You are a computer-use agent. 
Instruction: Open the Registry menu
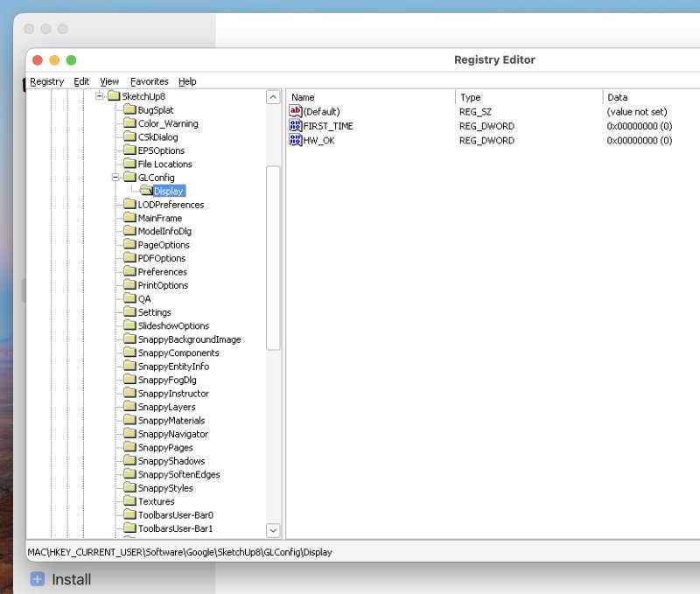point(46,81)
